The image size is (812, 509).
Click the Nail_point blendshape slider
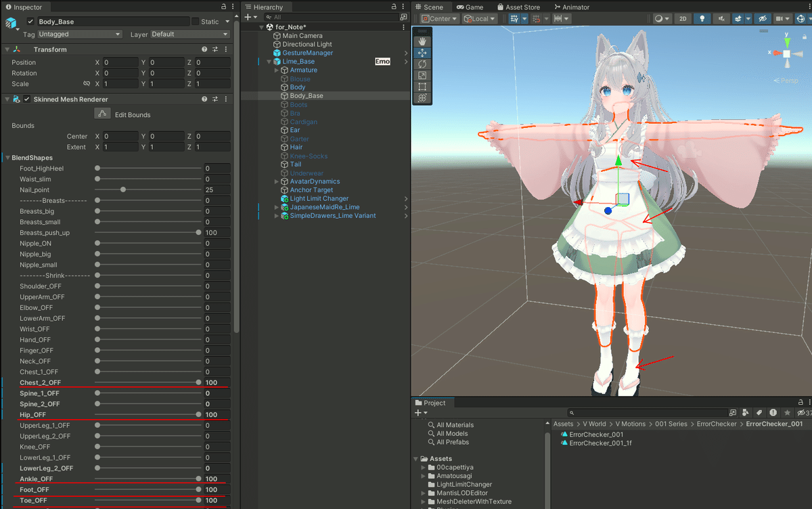pyautogui.click(x=149, y=190)
